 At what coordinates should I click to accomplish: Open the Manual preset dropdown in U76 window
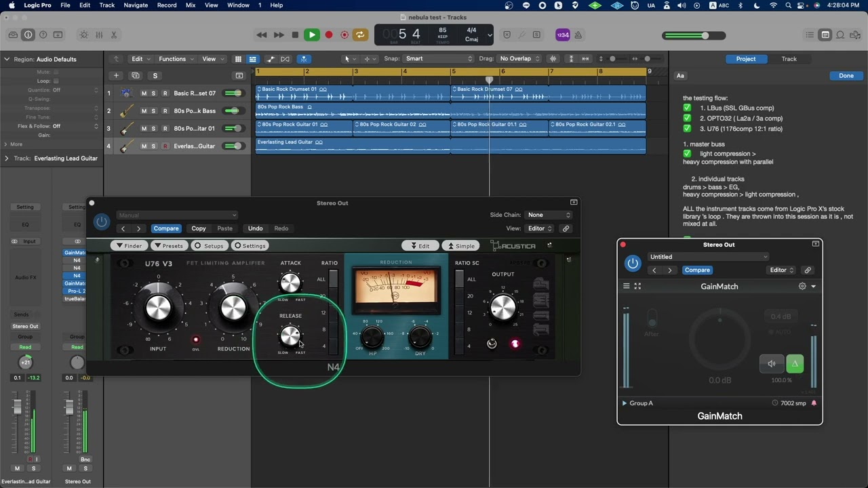click(176, 216)
